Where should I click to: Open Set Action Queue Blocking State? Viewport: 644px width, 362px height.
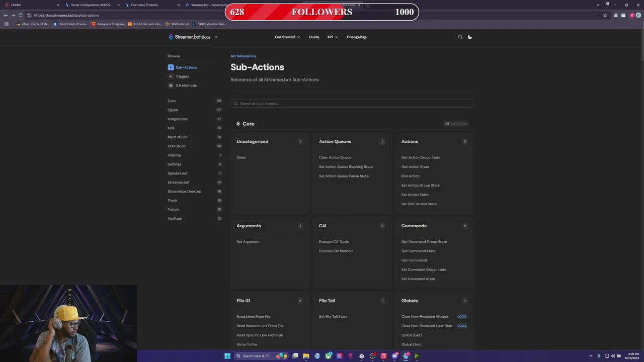click(346, 166)
